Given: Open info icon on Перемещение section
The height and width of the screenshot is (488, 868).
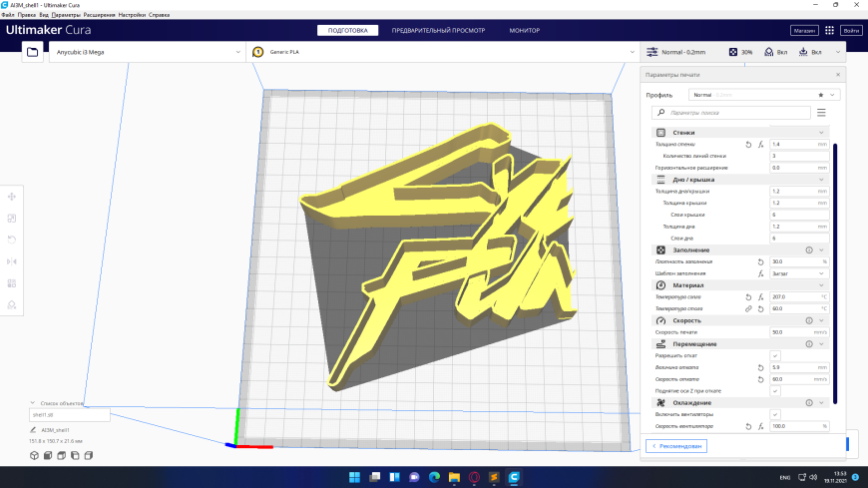Looking at the screenshot, I should click(809, 344).
